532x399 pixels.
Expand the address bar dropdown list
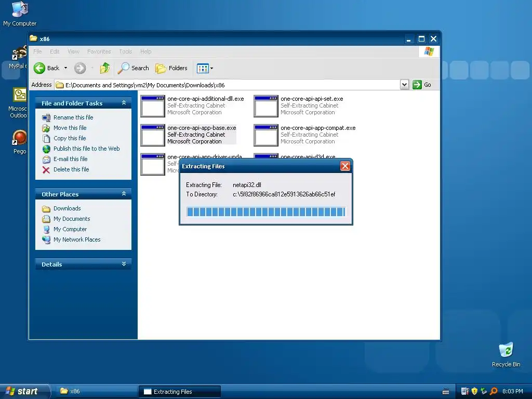point(404,85)
